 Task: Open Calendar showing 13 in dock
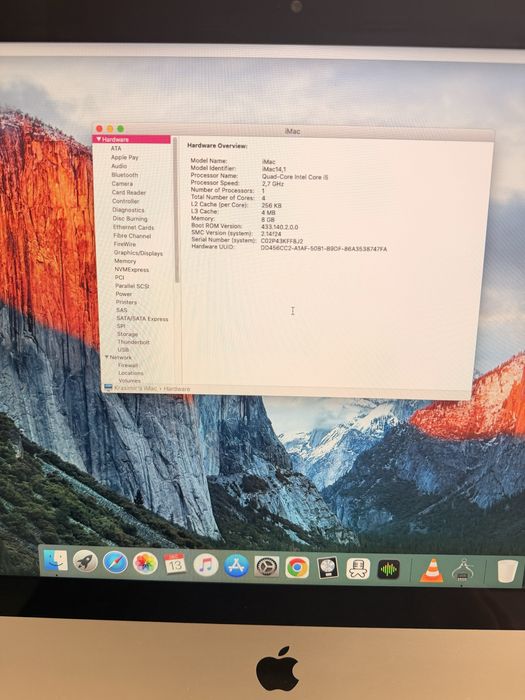[175, 564]
